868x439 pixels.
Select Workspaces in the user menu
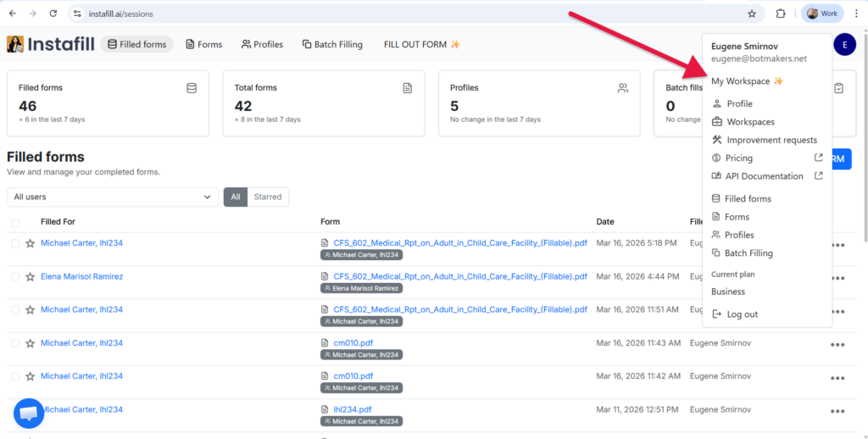(750, 122)
